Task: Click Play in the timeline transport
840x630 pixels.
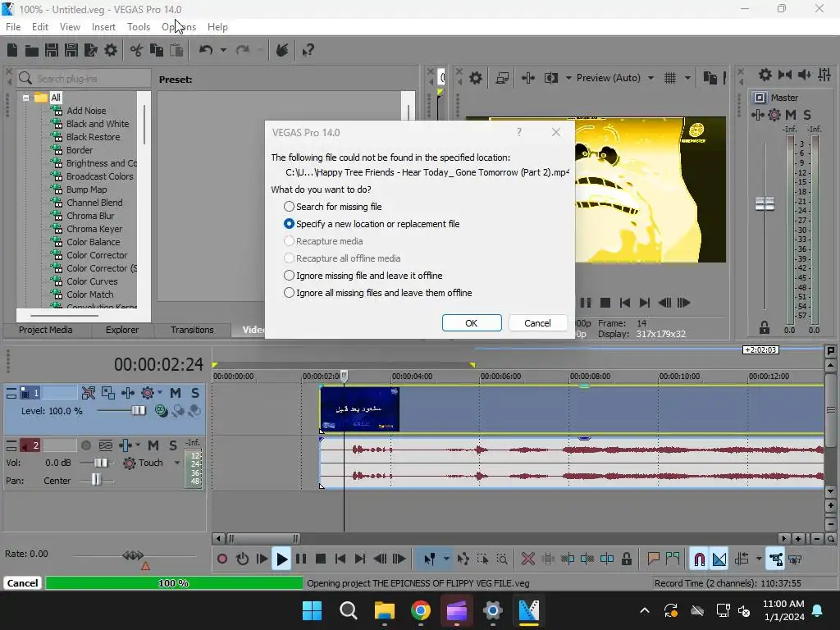Action: click(281, 559)
